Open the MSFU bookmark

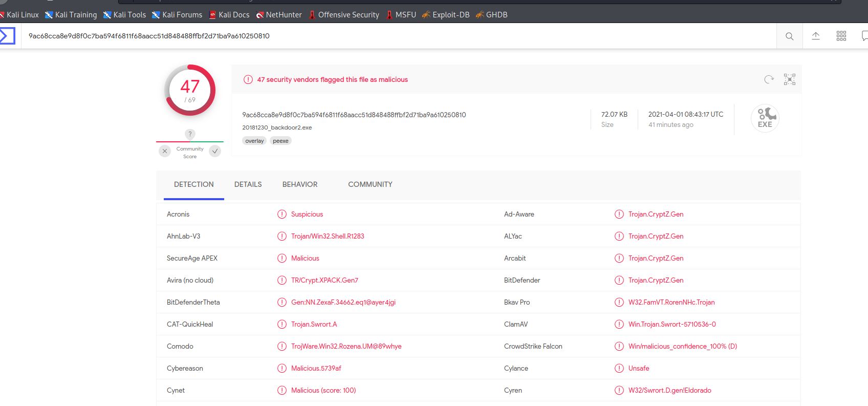[x=401, y=15]
